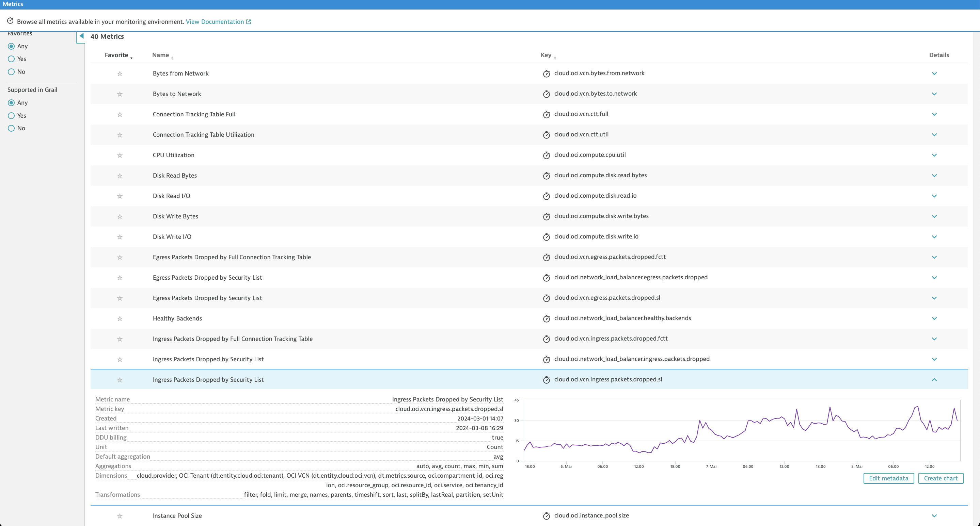This screenshot has height=526, width=980.
Task: Star the expanded cloud.oci.vcn.ingress.packets.dropped.sl row
Action: point(120,380)
